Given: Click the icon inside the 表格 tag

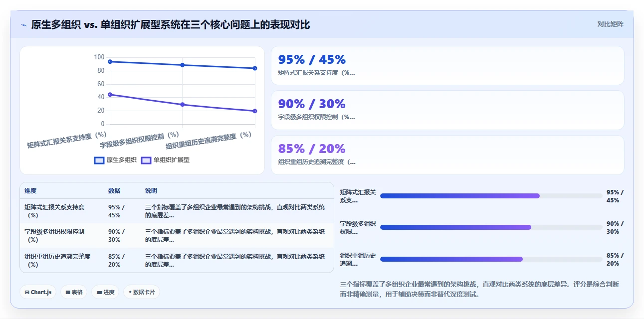Looking at the screenshot, I should click(67, 293).
